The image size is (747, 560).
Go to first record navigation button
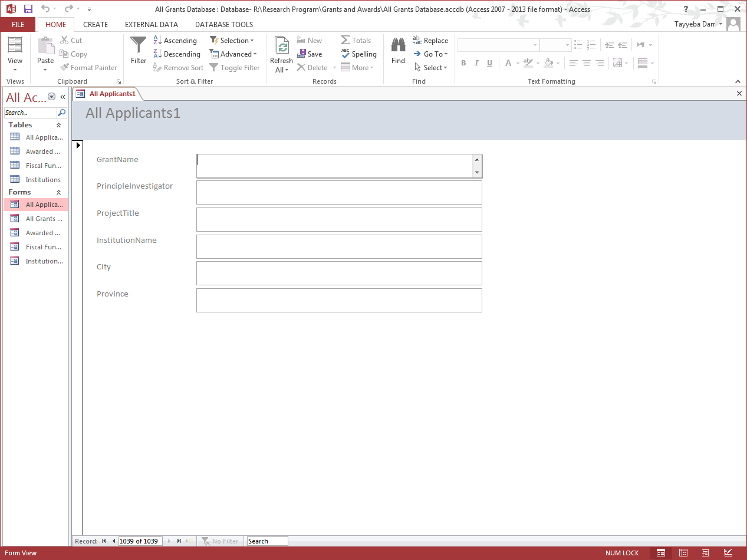click(104, 541)
